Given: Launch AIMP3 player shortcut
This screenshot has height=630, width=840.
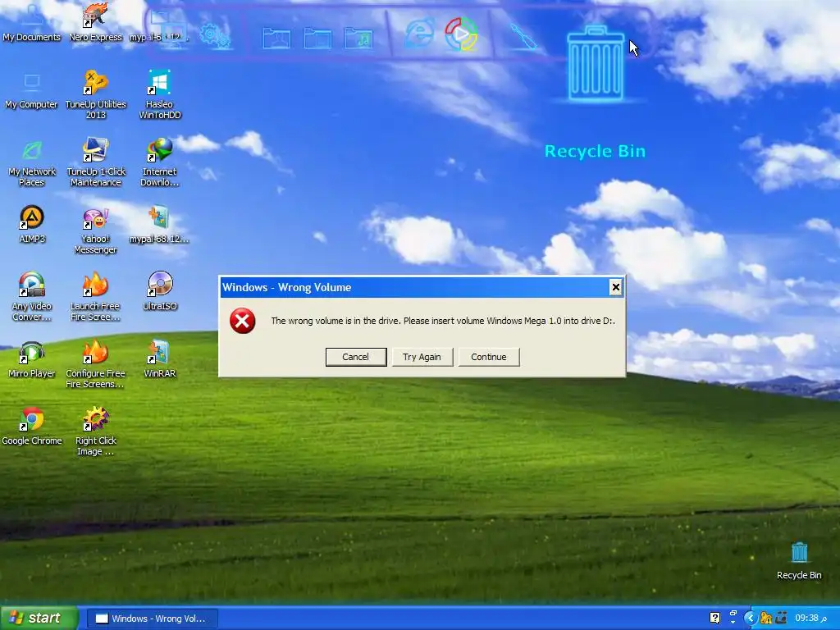Looking at the screenshot, I should 32,225.
